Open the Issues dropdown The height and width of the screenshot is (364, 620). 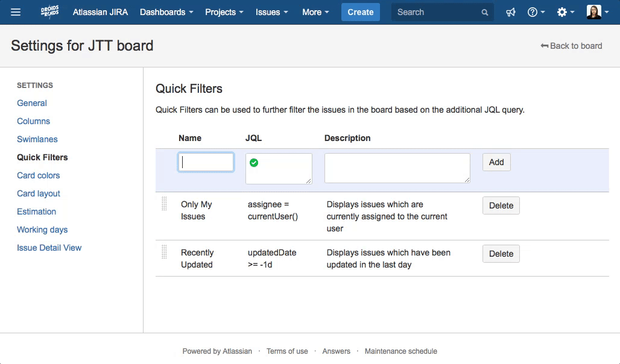[x=268, y=12]
